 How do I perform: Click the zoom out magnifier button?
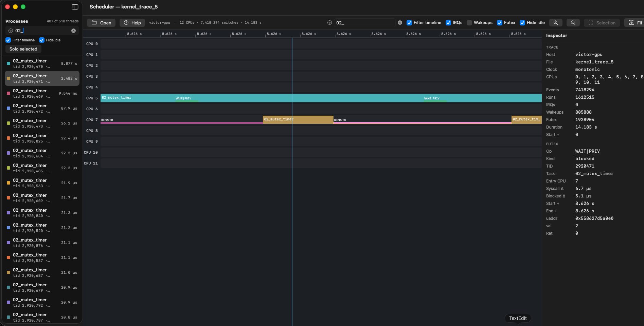tap(573, 23)
